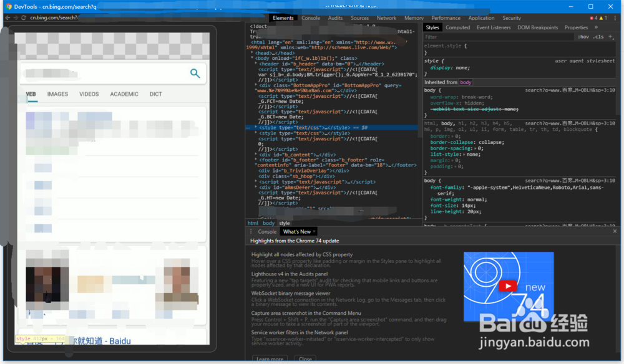This screenshot has height=364, width=624.
Task: Click the 'border-collapse: collapse;' declaration
Action: click(x=467, y=142)
